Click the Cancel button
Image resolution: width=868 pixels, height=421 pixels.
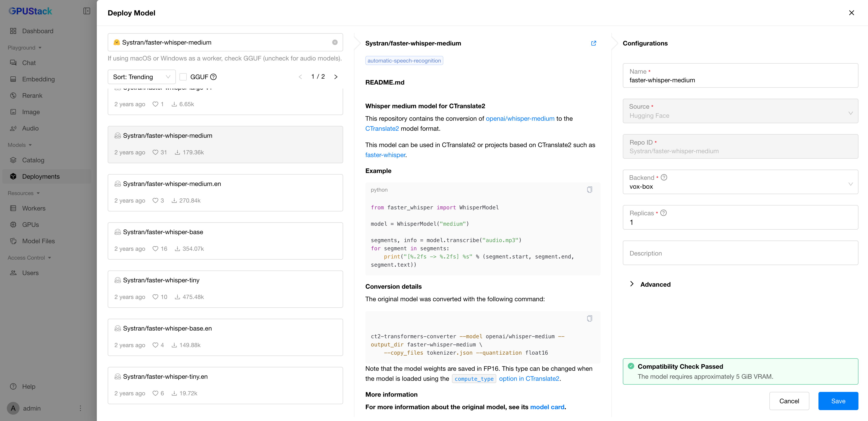point(789,401)
